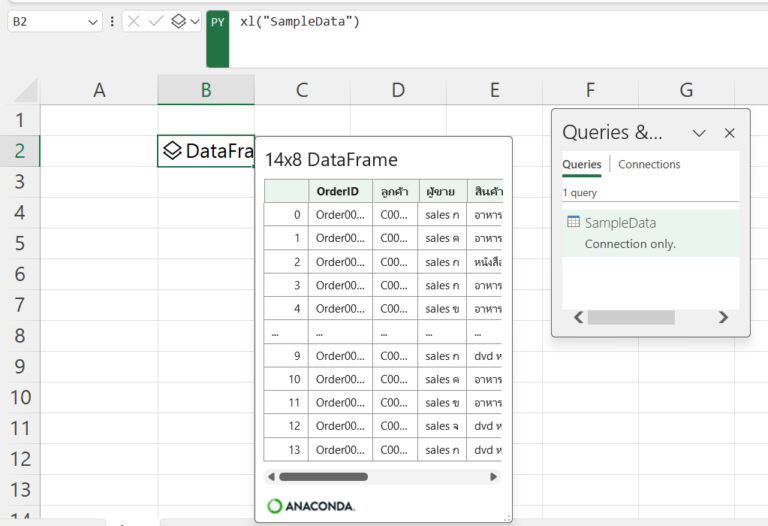Select the SampleData query
The image size is (768, 526).
(x=620, y=223)
